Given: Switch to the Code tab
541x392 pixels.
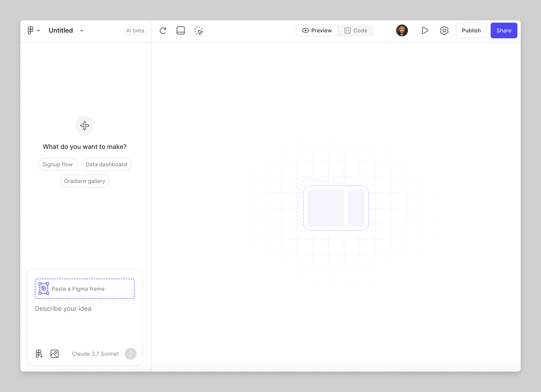Looking at the screenshot, I should pyautogui.click(x=356, y=30).
